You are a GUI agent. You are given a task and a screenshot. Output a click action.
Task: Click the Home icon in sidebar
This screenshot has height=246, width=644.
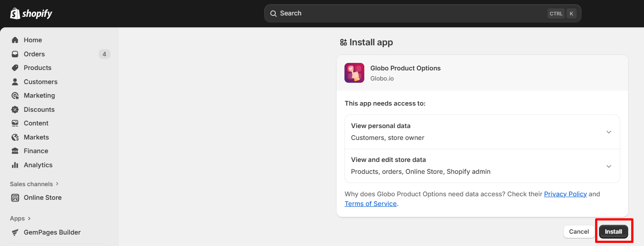tap(15, 40)
